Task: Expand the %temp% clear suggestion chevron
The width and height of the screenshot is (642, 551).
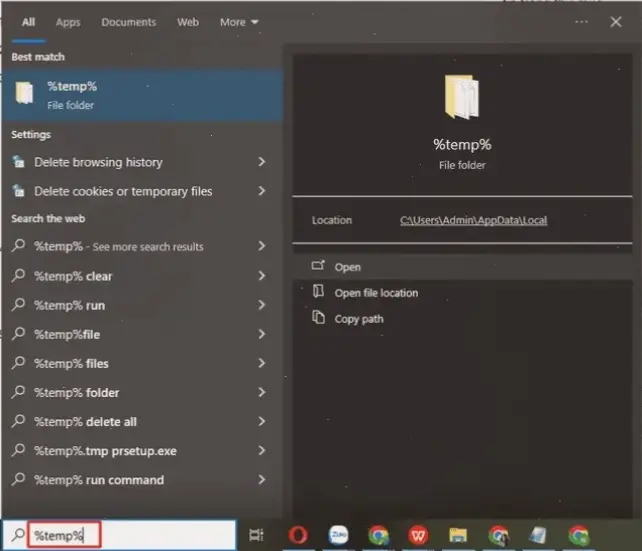Action: coord(262,276)
